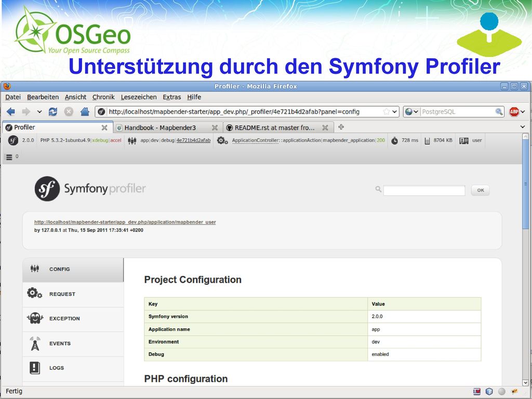Open the Extras menu
Screen dimensions: 532x399
coord(171,97)
